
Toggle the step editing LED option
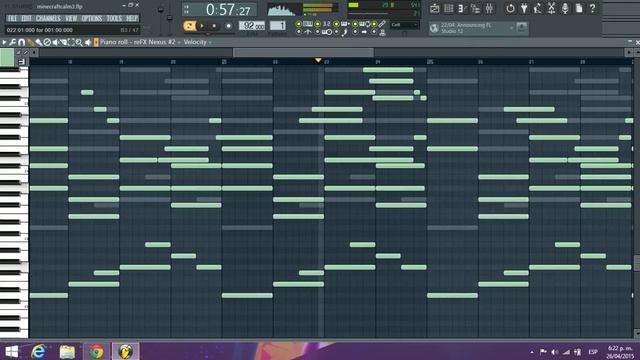coord(336,24)
